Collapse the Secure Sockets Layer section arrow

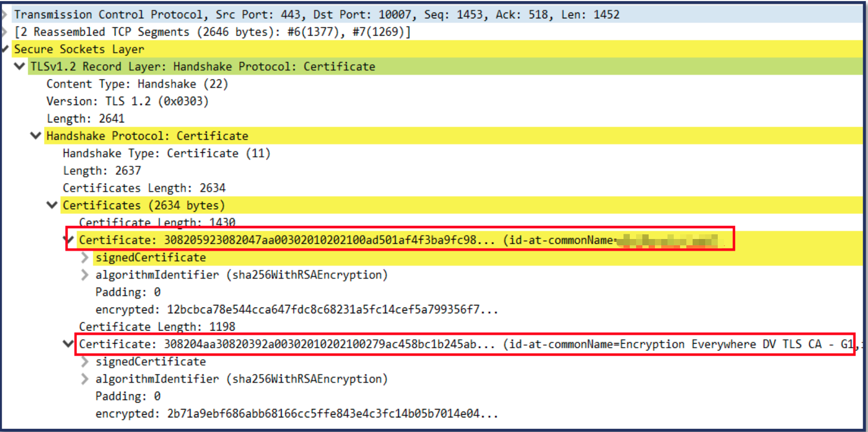[5, 49]
